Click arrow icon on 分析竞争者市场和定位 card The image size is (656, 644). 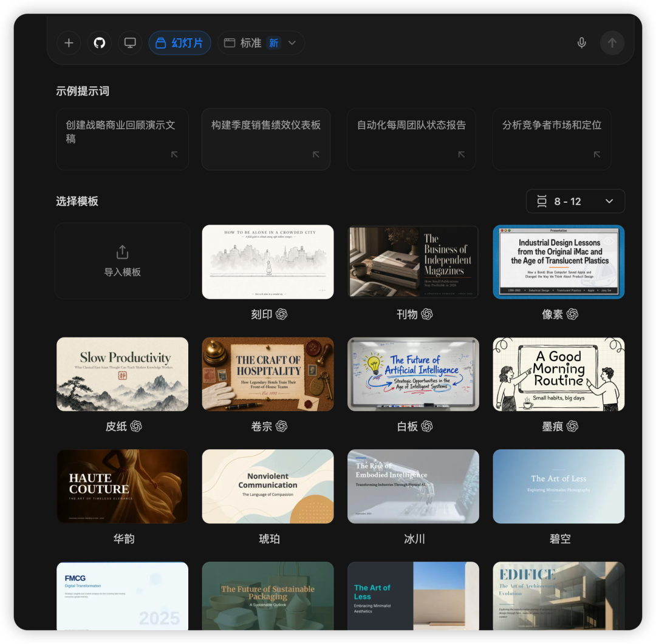[x=597, y=155]
